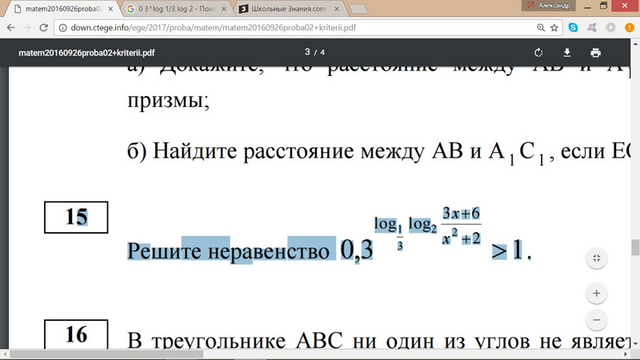Screen dimensions: 640x360
Task: Reload the current PDF page
Action: click(x=43, y=28)
